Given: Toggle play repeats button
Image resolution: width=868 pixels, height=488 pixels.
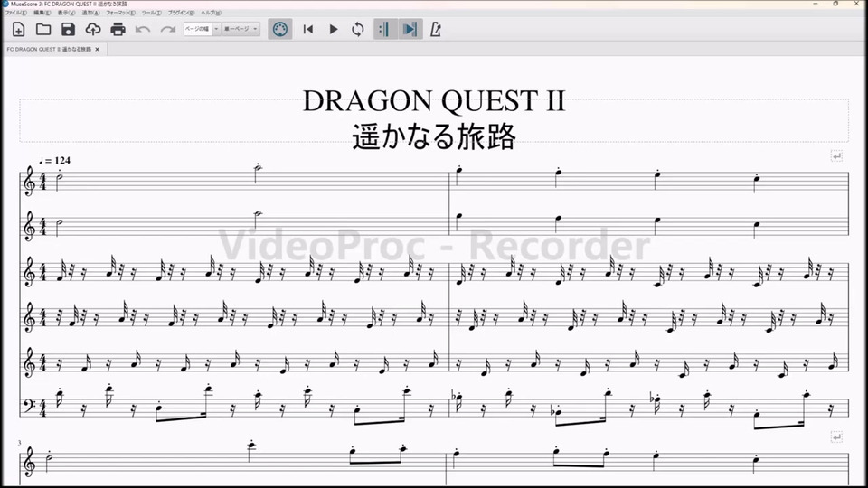Looking at the screenshot, I should [x=384, y=29].
